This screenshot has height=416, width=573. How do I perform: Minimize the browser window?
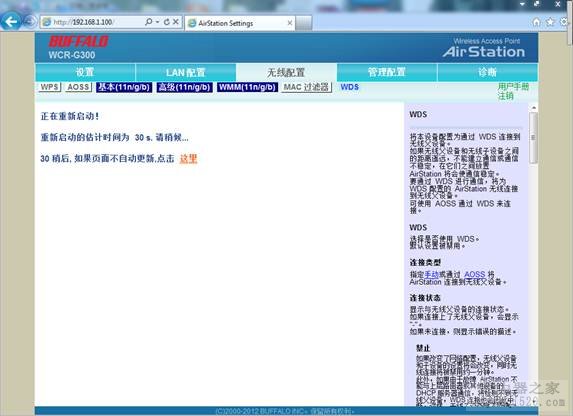click(523, 4)
